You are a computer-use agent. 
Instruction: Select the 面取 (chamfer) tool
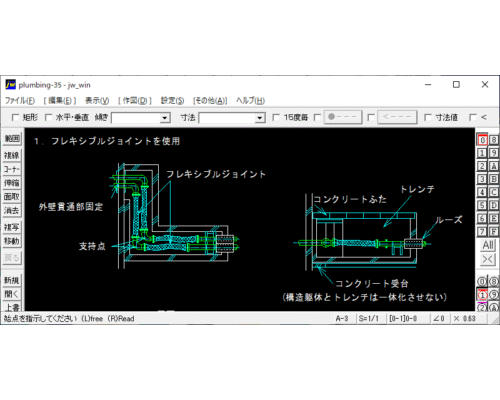click(12, 197)
